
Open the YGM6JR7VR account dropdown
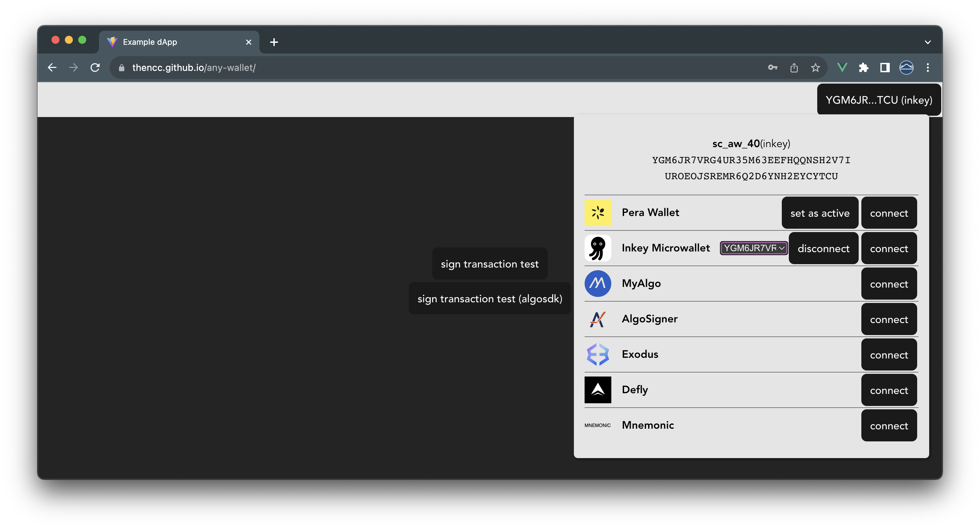click(x=753, y=248)
